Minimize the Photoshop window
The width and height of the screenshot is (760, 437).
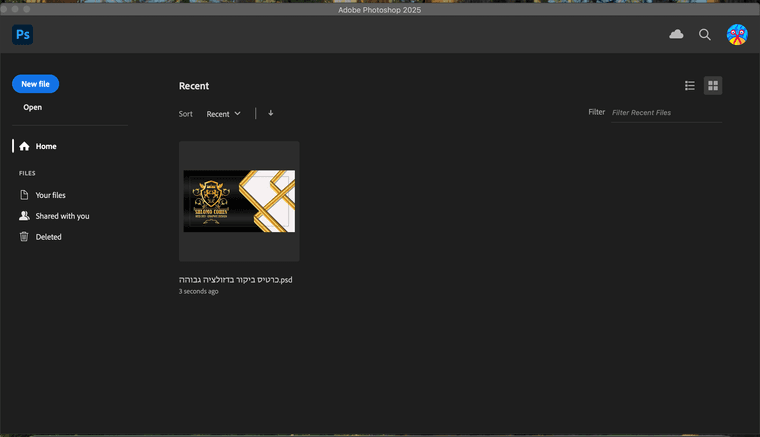point(17,9)
